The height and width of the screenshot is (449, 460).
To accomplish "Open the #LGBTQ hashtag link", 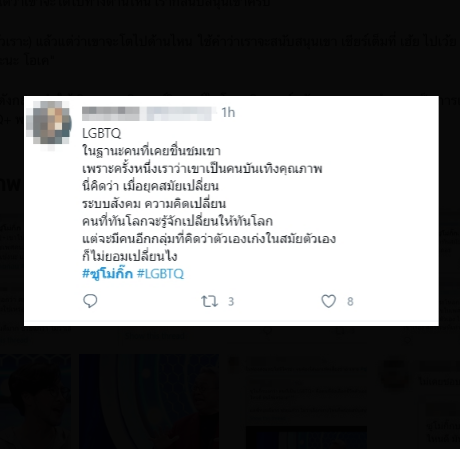I will tap(160, 274).
